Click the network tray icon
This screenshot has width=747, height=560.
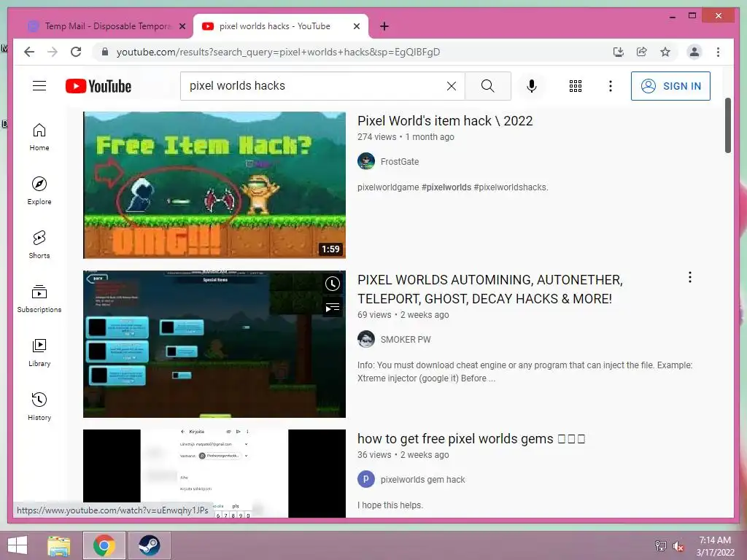pos(660,546)
